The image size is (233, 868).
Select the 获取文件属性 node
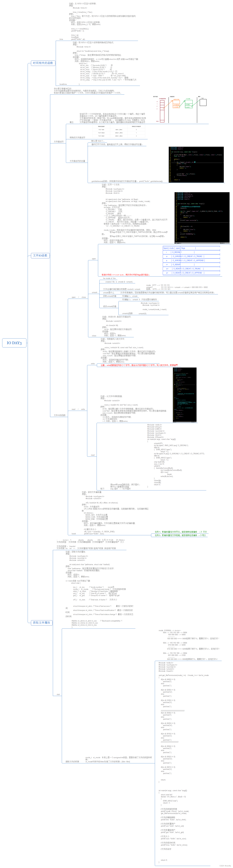pos(41,623)
